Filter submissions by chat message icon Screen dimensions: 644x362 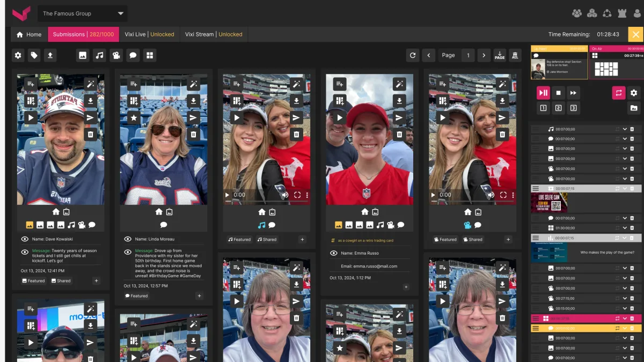133,55
